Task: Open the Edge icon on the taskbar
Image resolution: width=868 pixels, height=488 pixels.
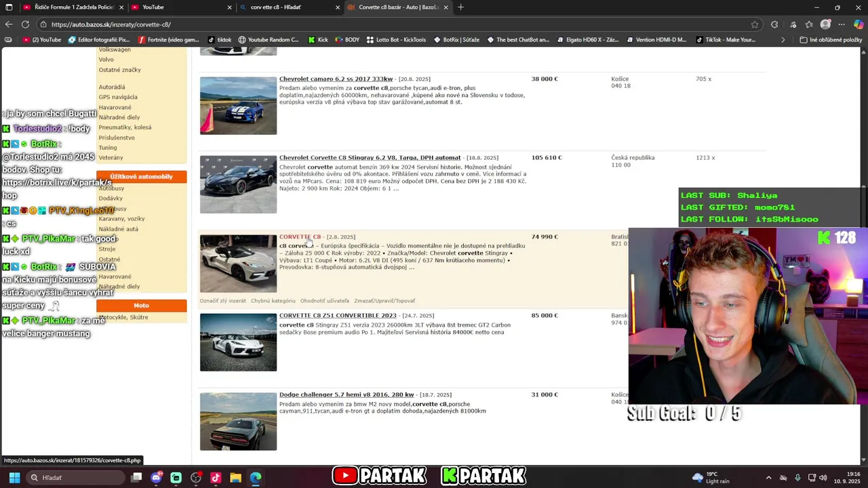Action: (x=255, y=478)
